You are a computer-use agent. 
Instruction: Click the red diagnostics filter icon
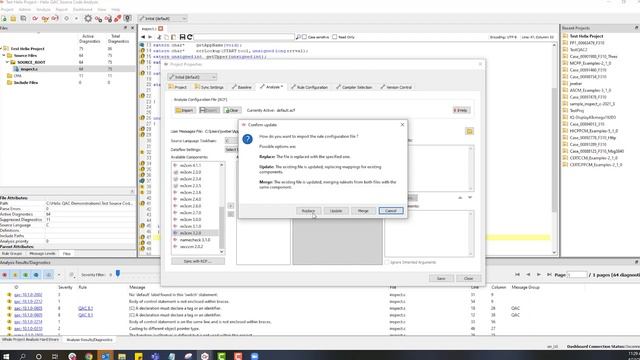pyautogui.click(x=4, y=275)
